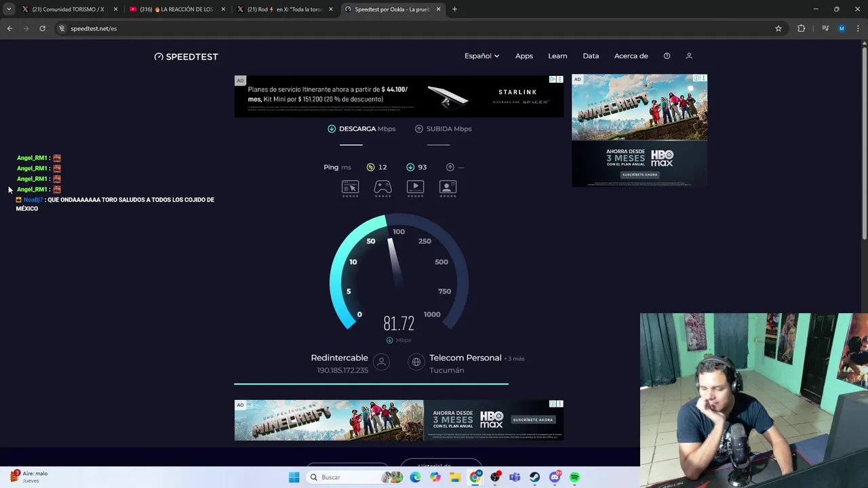Switch to LA REACCIÓN DE LOS YouTube tab

pos(176,9)
